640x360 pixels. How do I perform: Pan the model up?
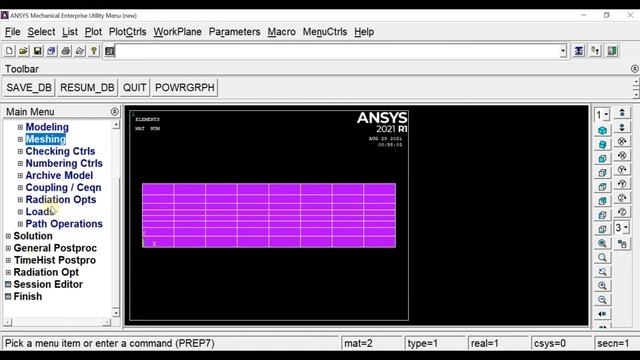(622, 113)
